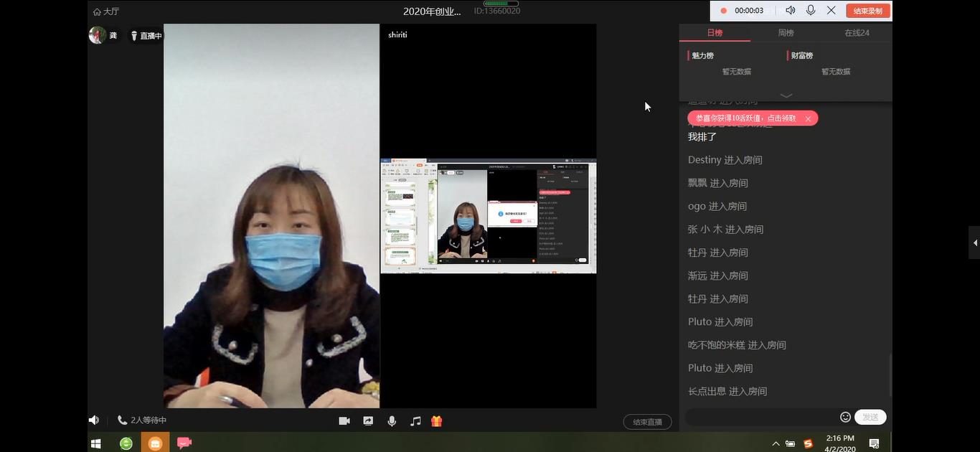The height and width of the screenshot is (452, 980).
Task: Expand the collapsed right side panel arrow
Action: click(x=974, y=243)
